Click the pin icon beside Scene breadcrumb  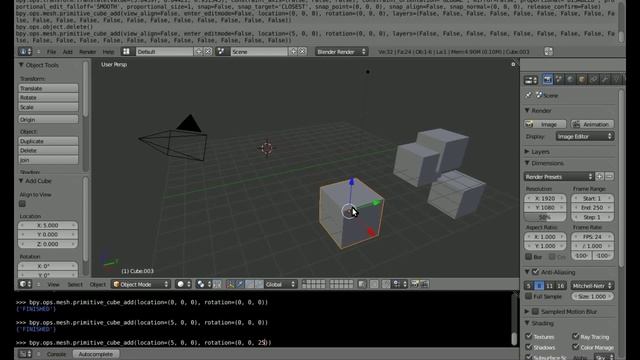[529, 95]
